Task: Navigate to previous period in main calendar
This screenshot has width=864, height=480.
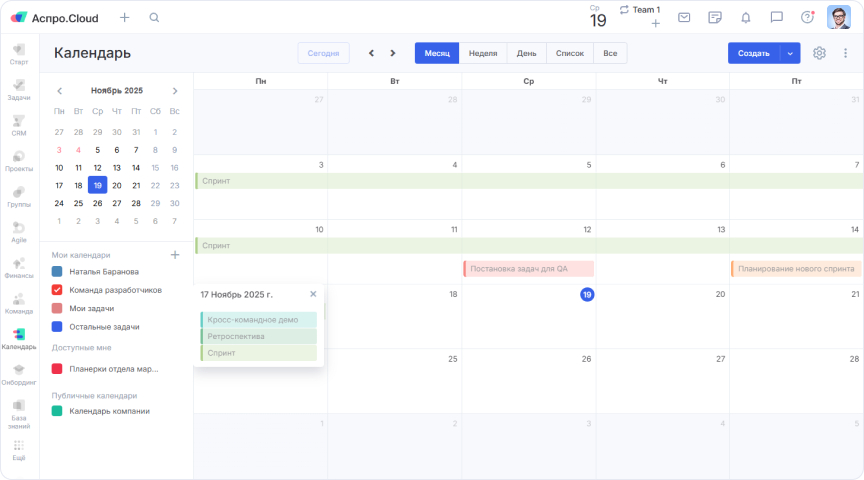Action: (x=371, y=53)
